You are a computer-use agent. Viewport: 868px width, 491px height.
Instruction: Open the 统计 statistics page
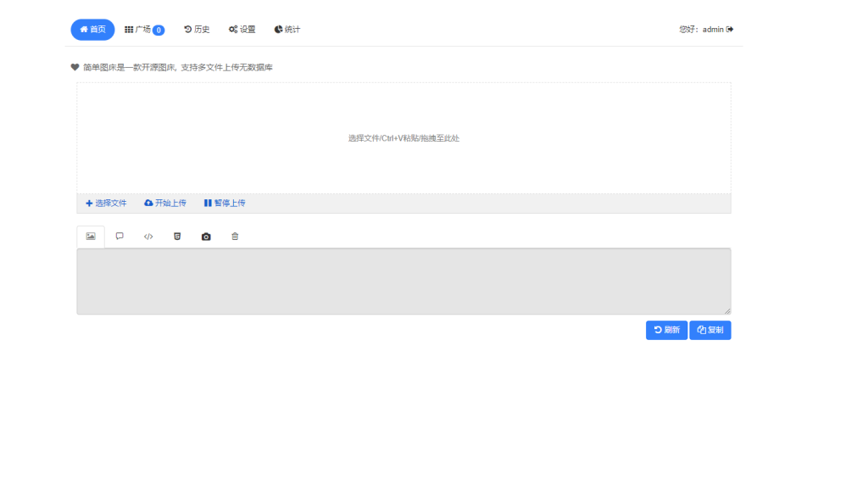[x=287, y=30]
